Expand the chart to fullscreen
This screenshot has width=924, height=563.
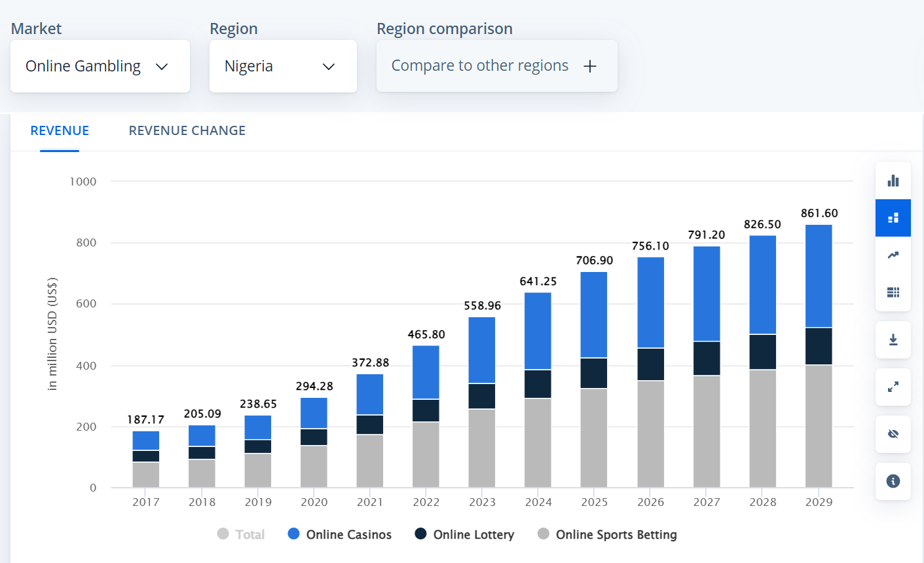click(893, 387)
